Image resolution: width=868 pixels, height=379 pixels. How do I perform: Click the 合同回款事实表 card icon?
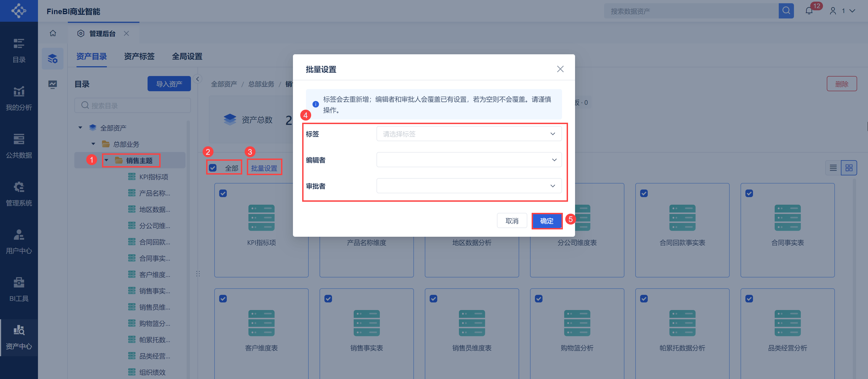click(682, 218)
